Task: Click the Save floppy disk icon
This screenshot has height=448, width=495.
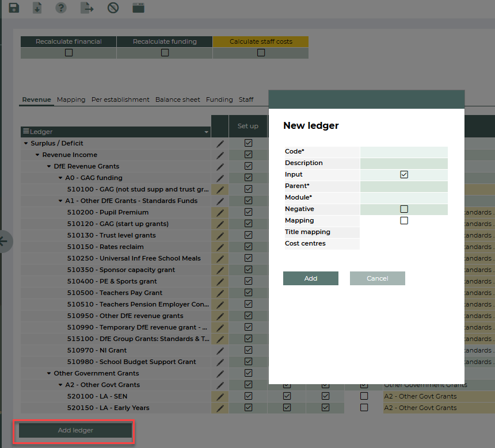Action: [13, 8]
